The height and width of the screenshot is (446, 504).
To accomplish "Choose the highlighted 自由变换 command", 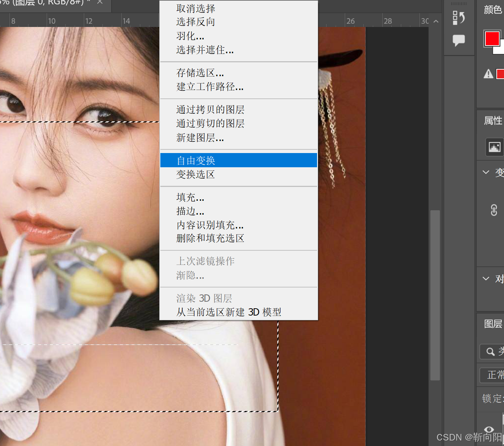I will click(238, 160).
